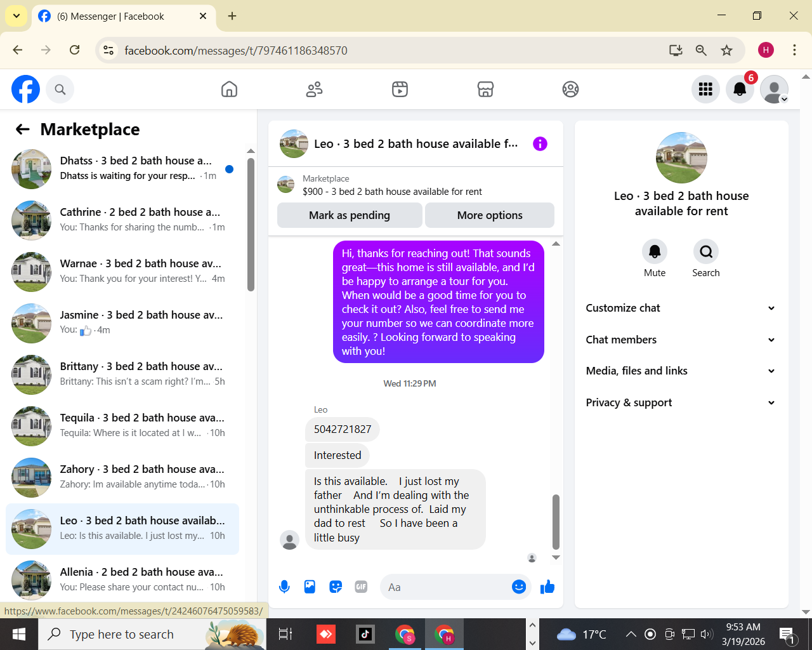Click Mark as pending button
812x650 pixels.
pos(350,215)
